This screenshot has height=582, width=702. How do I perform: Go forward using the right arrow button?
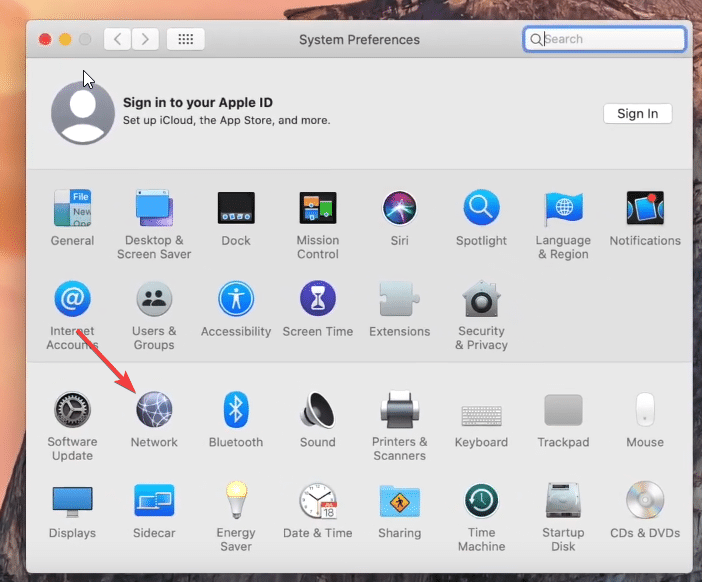tap(145, 39)
